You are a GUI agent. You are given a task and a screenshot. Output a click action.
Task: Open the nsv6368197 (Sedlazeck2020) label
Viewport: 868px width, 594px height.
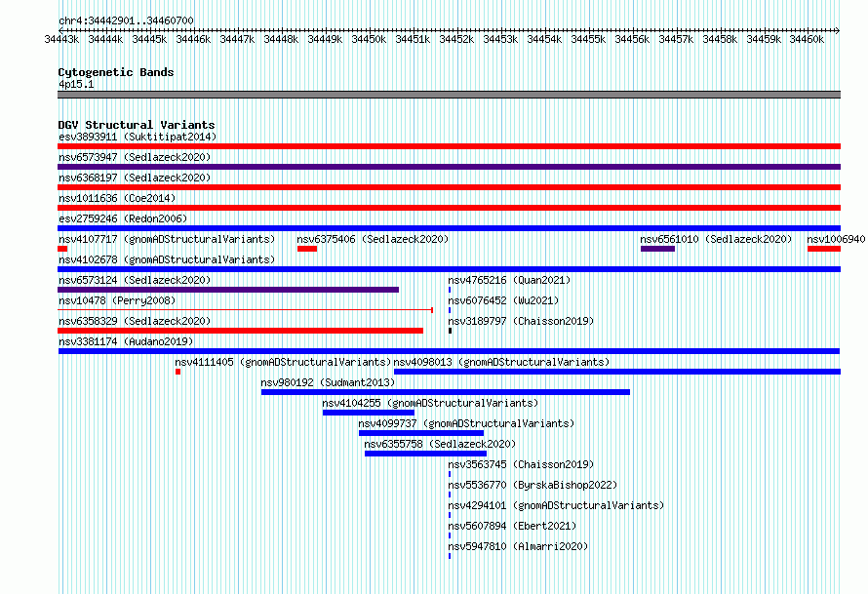pyautogui.click(x=135, y=178)
